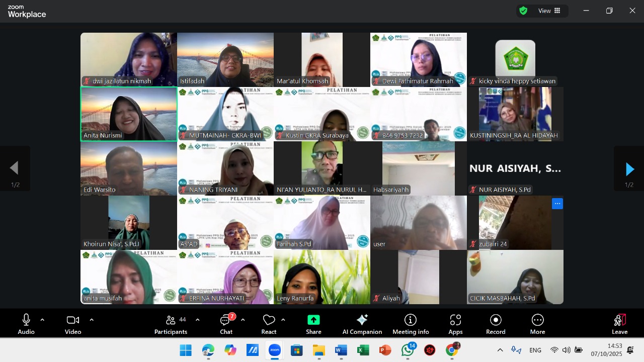Open the Chat panel
The height and width of the screenshot is (362, 644).
tap(226, 324)
